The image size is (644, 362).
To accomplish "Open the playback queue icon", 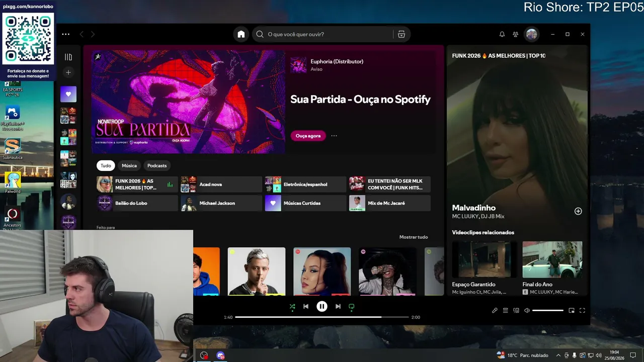I will click(x=506, y=311).
